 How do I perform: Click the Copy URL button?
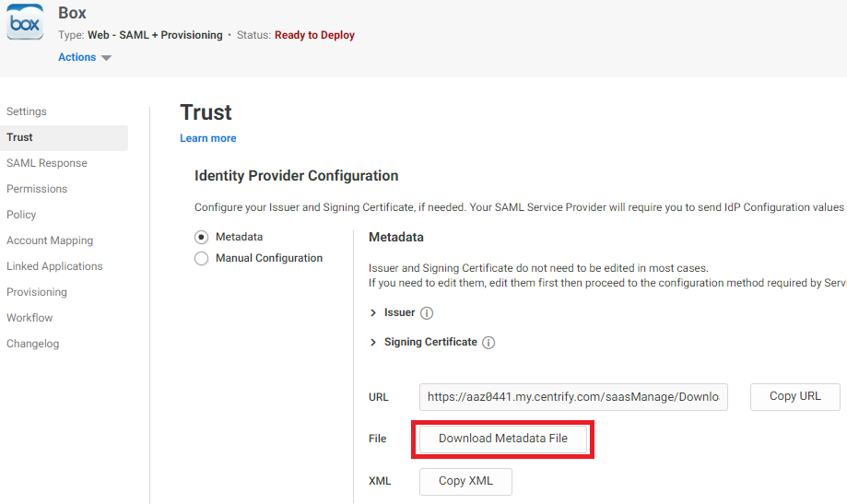pyautogui.click(x=795, y=396)
